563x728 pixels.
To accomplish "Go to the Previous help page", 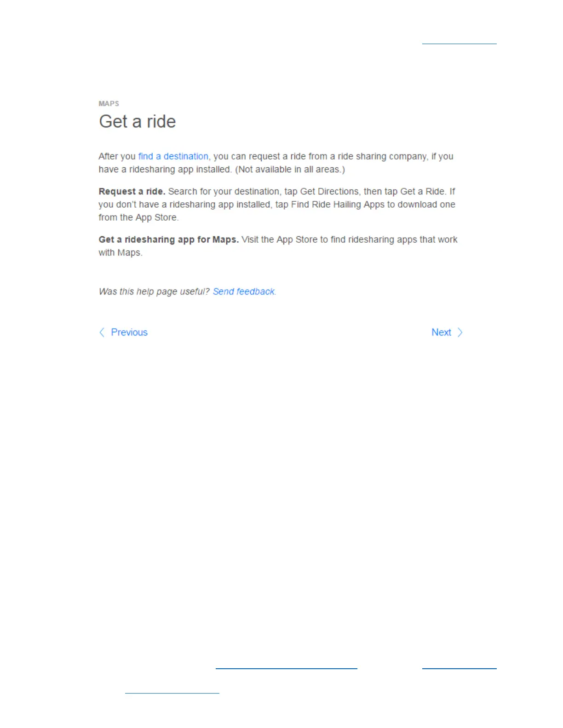I will click(129, 332).
